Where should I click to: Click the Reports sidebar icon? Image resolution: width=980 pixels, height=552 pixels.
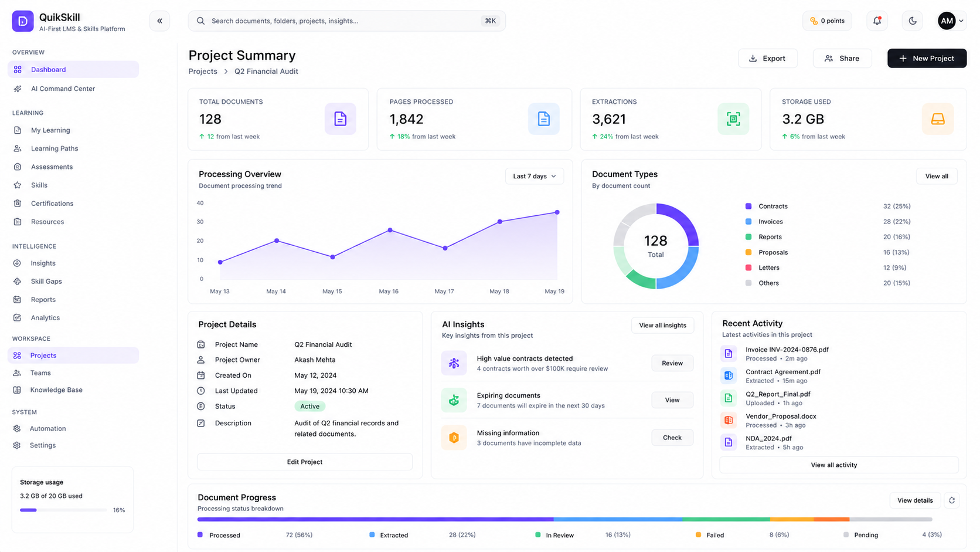[x=18, y=300]
